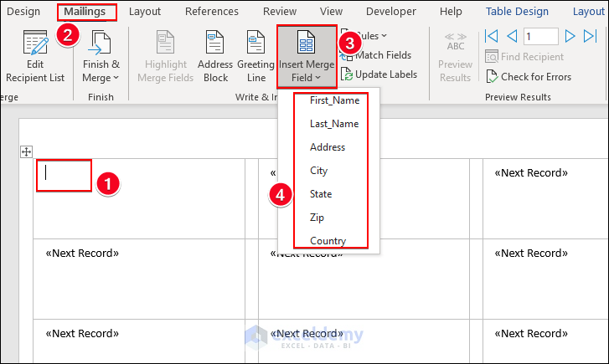Jump to the last record

click(589, 36)
